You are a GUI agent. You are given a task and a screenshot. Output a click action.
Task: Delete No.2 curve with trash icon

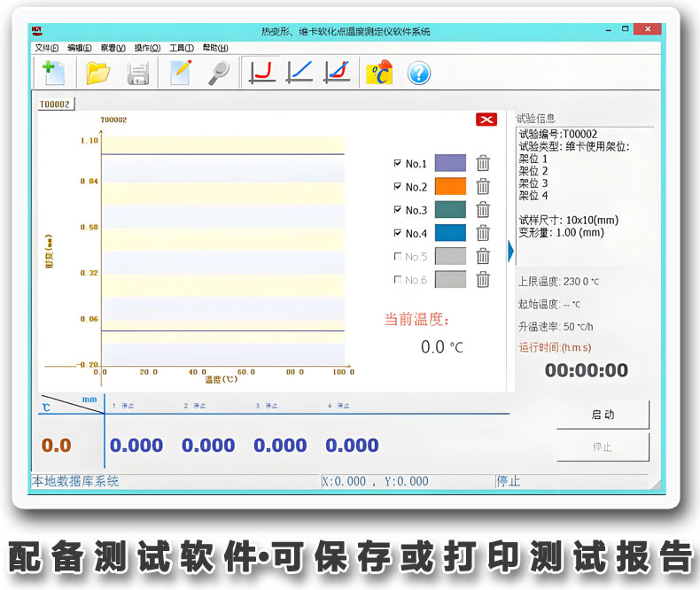coord(483,186)
